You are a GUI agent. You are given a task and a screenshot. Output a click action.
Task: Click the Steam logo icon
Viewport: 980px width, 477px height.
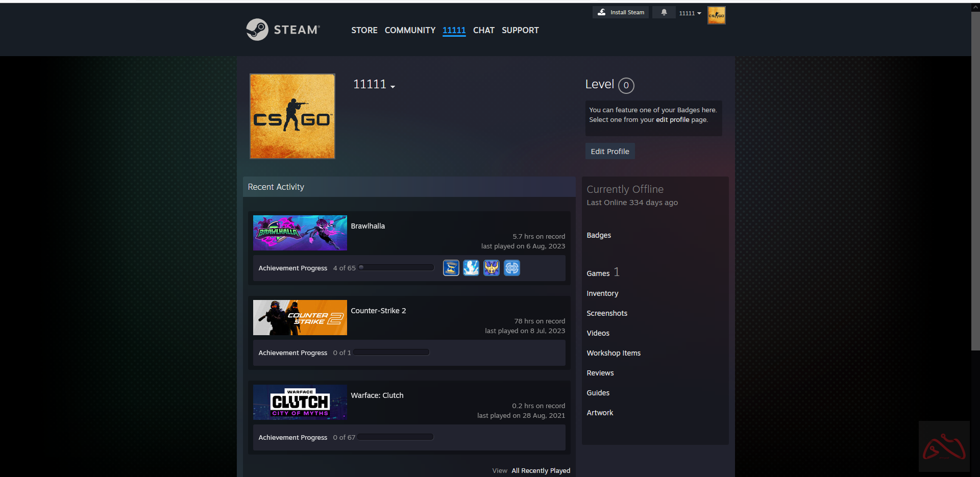pyautogui.click(x=257, y=30)
